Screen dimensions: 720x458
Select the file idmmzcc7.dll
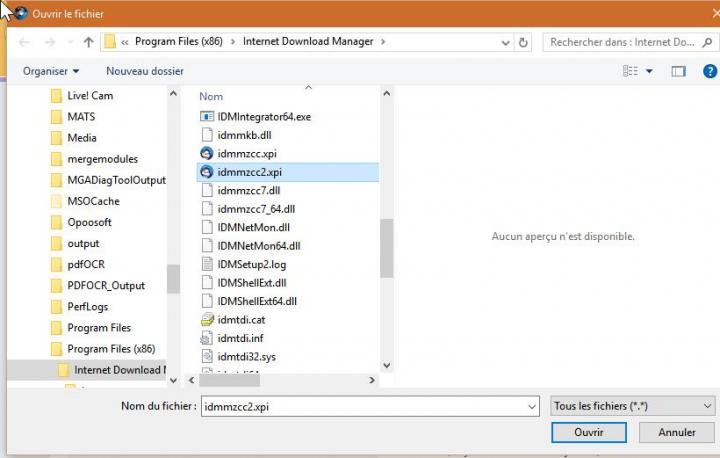click(x=241, y=191)
